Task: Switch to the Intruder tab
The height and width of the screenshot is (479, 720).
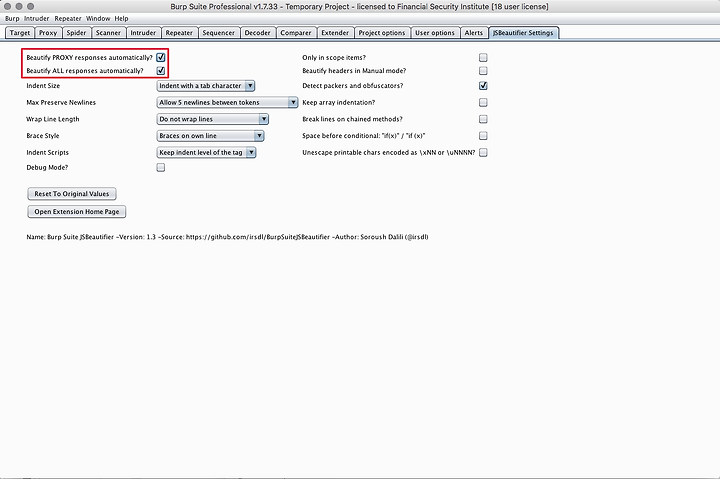Action: click(x=143, y=33)
